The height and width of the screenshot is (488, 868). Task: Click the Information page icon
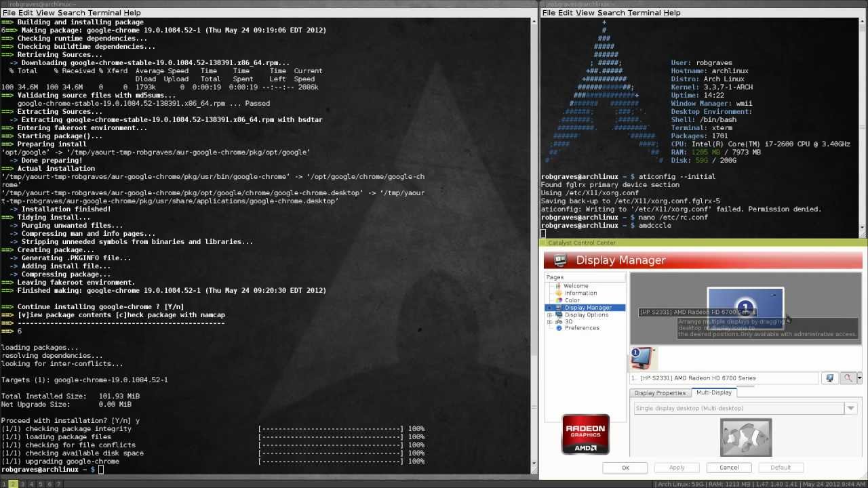[x=559, y=293]
